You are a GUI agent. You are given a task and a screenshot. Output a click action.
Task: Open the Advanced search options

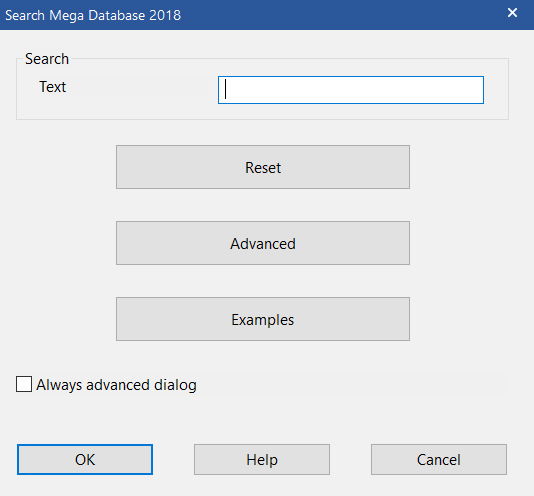(263, 243)
